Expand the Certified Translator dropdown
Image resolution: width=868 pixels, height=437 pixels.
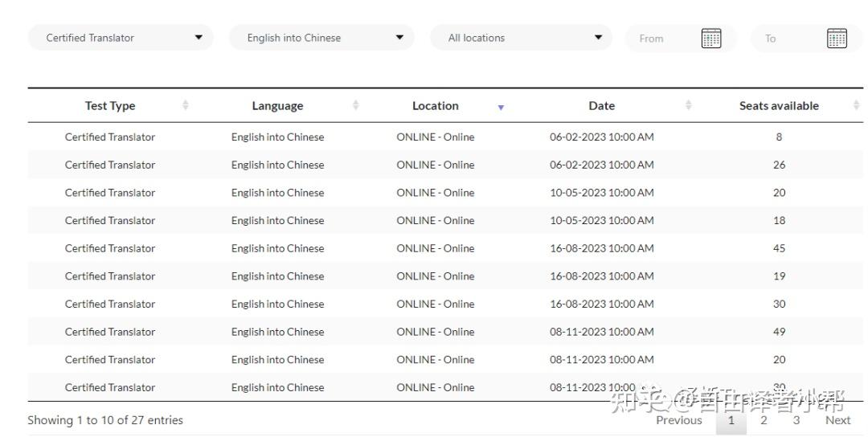point(121,38)
